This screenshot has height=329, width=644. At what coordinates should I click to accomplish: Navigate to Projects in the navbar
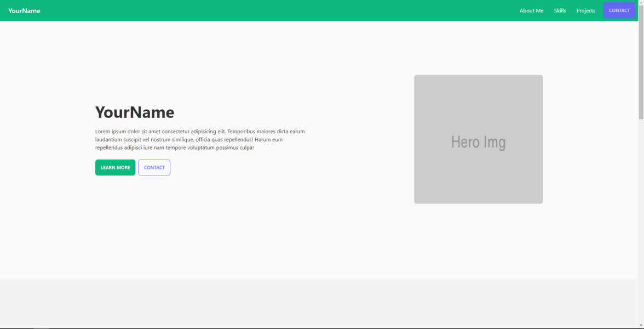click(585, 10)
